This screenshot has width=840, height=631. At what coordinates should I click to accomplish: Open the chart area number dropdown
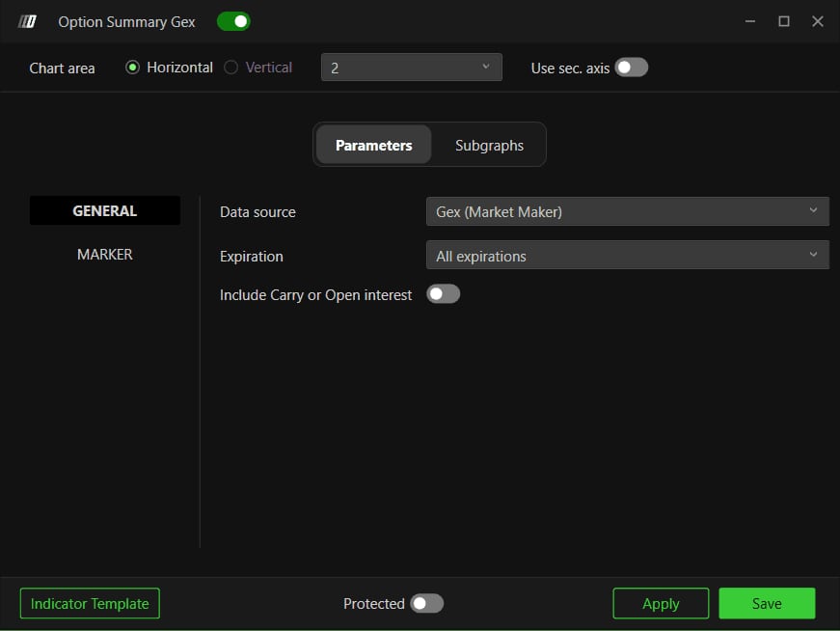coord(412,67)
